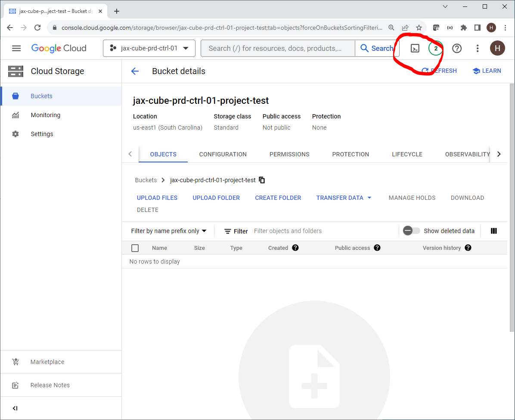
Task: Switch to the Permissions tab
Action: point(289,154)
